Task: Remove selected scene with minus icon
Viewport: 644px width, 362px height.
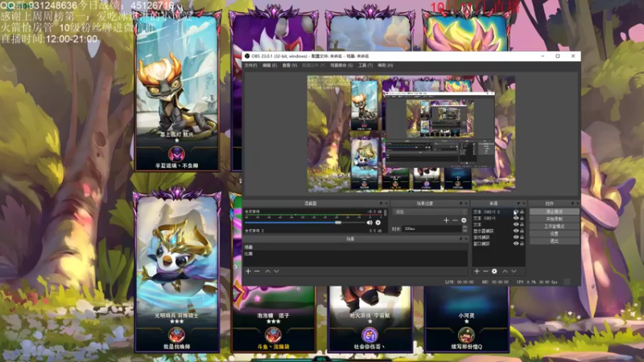Action: point(257,271)
